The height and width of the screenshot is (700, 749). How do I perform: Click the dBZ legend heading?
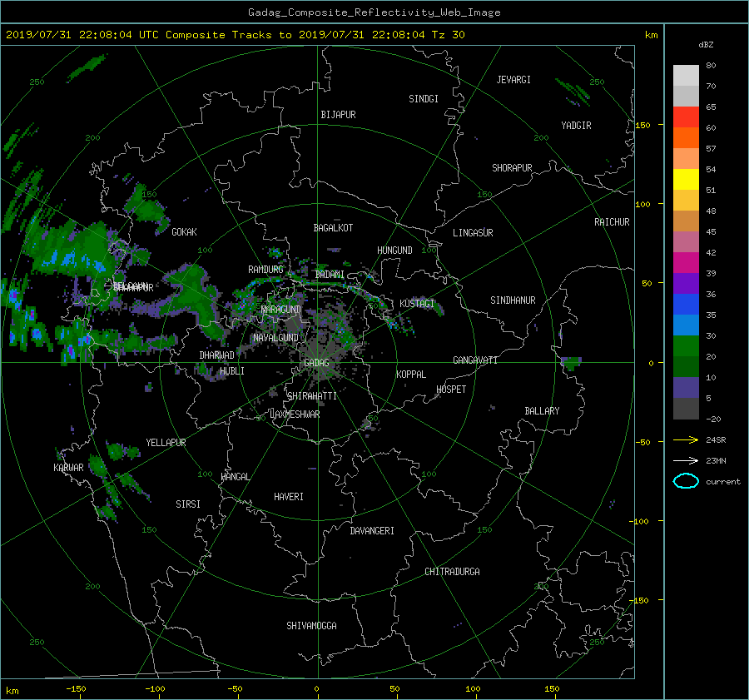click(x=706, y=44)
